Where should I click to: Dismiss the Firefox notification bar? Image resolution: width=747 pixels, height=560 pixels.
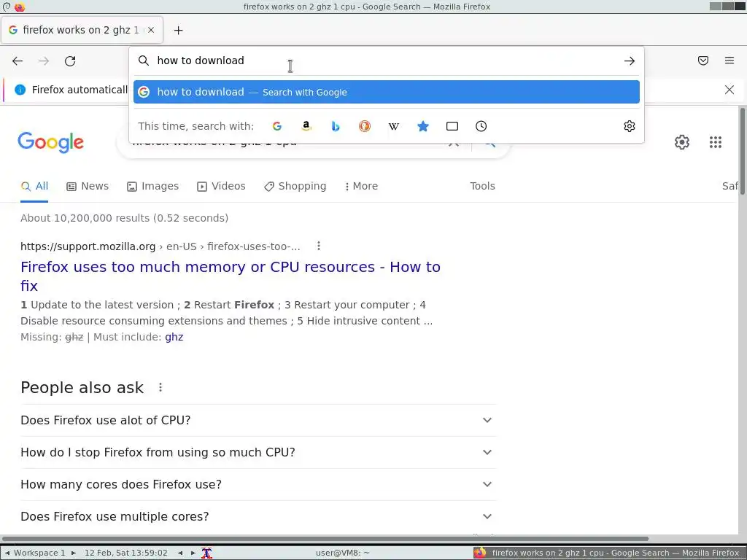tap(729, 90)
